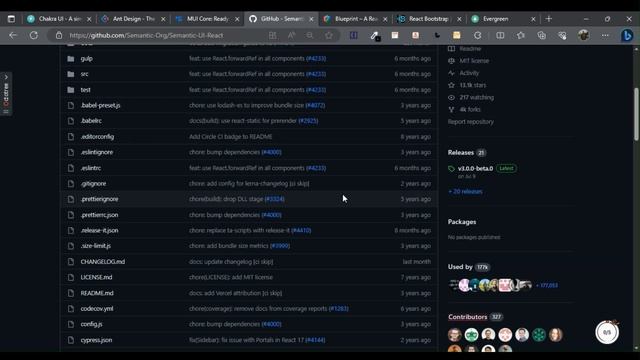This screenshot has height=360, width=640.
Task: Switch to the React Bootstrap tab
Action: (429, 19)
